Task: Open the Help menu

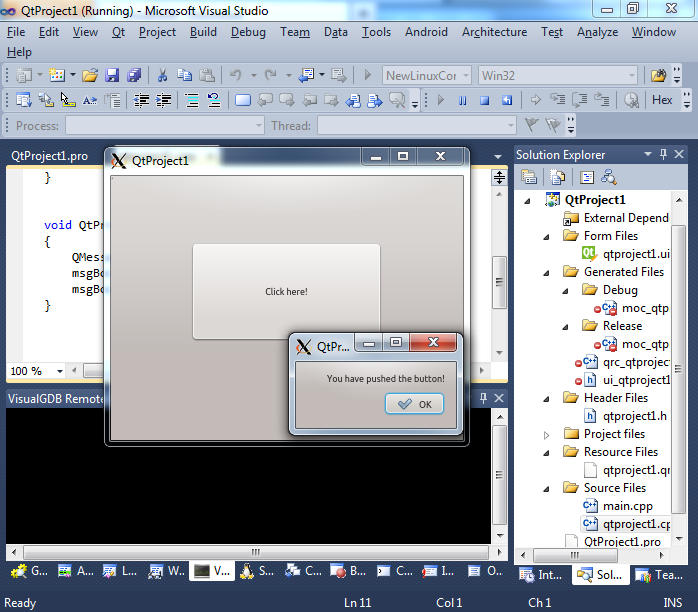Action: (19, 52)
